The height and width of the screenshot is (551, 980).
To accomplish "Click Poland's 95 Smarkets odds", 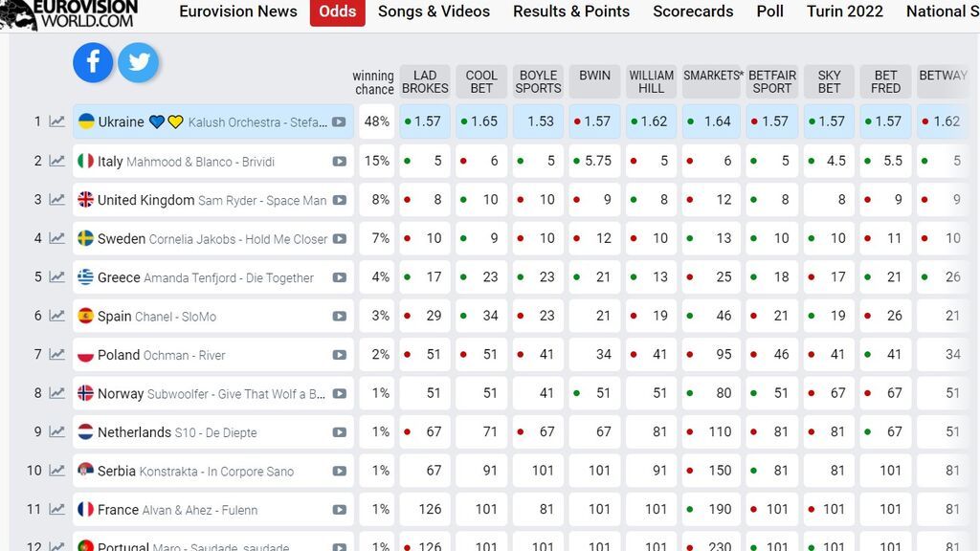I will [712, 354].
